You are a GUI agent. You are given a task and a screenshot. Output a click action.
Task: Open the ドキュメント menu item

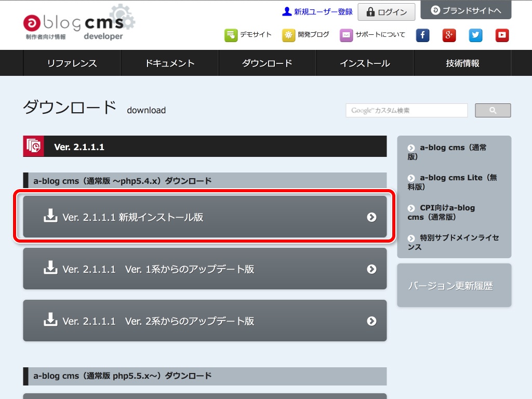coord(170,63)
